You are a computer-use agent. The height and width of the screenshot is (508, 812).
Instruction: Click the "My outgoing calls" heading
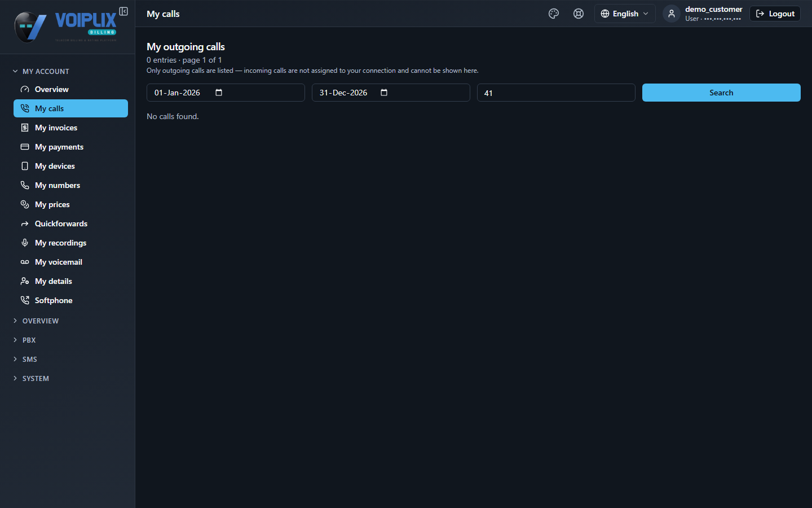[186, 47]
